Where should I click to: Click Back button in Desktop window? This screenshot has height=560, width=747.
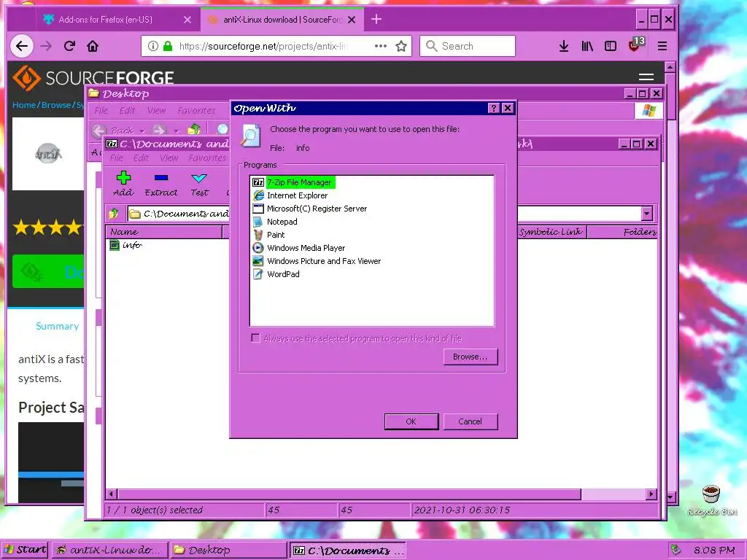[x=113, y=130]
